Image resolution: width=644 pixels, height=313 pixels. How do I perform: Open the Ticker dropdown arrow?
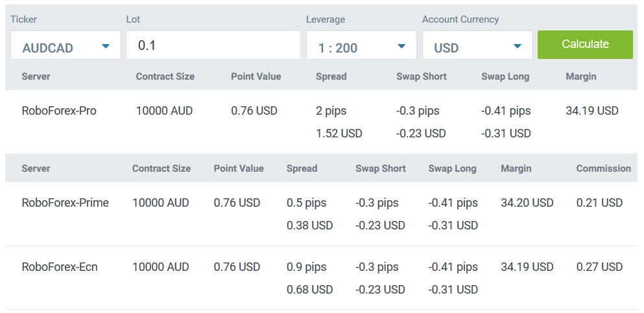coord(106,46)
